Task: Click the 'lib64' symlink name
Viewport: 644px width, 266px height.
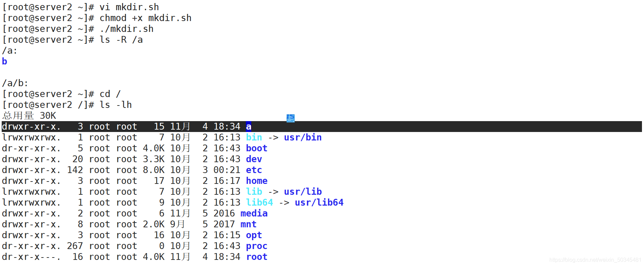Action: point(259,203)
